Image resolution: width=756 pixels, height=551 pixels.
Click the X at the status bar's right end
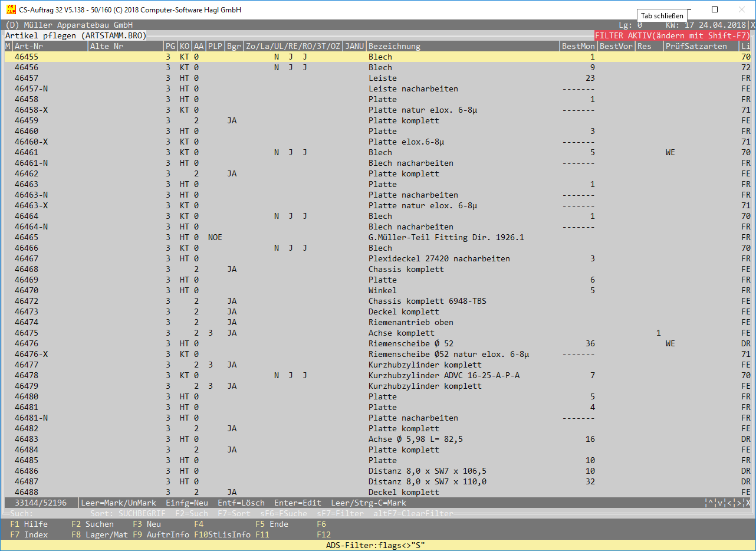(x=748, y=503)
